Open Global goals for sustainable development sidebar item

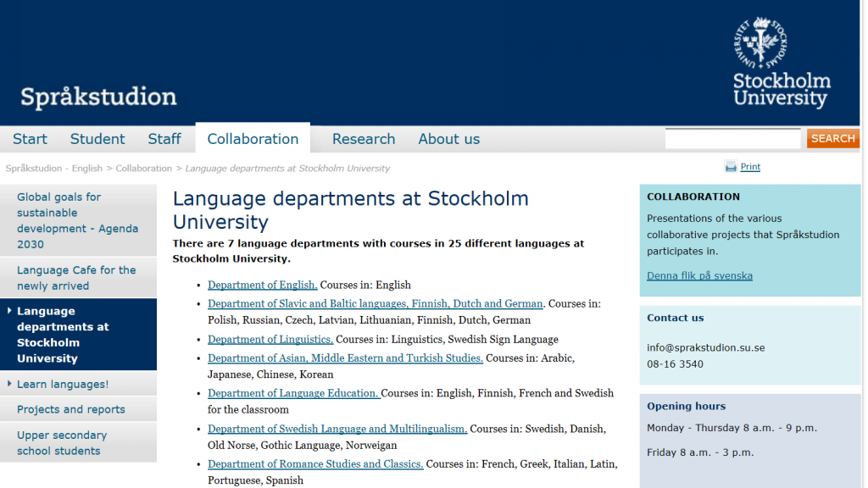[78, 220]
